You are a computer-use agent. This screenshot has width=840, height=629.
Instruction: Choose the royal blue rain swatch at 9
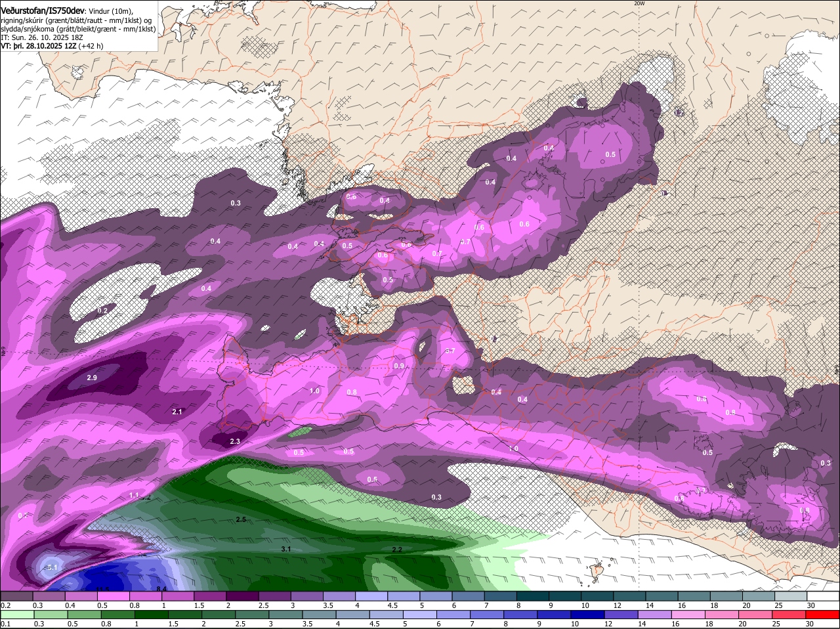tap(553, 615)
